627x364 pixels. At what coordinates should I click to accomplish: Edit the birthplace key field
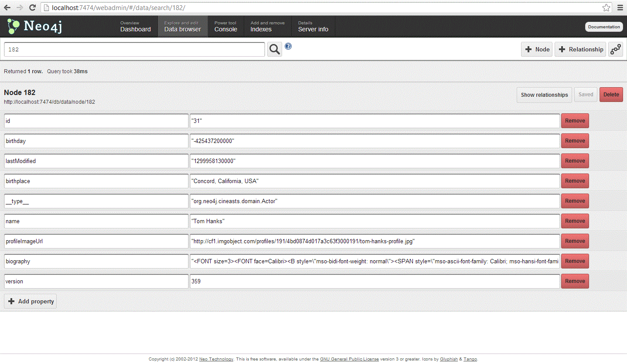click(x=96, y=181)
